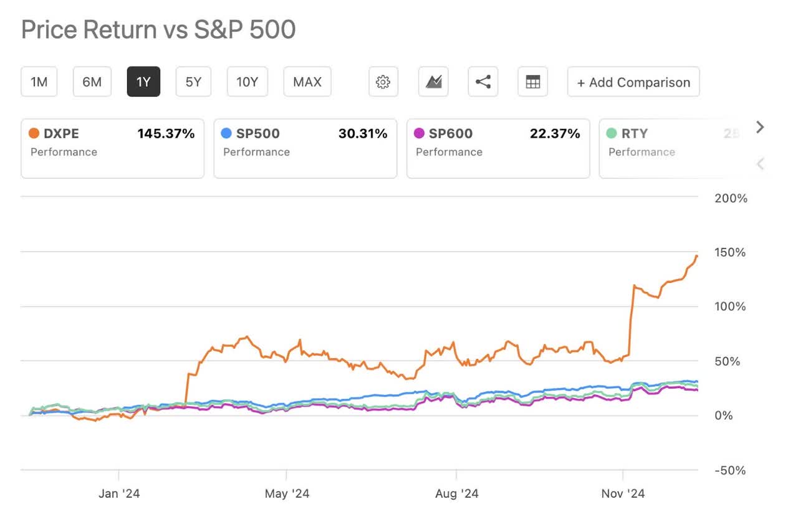Switch to the 10Y time range
The width and height of the screenshot is (798, 532).
click(x=247, y=82)
